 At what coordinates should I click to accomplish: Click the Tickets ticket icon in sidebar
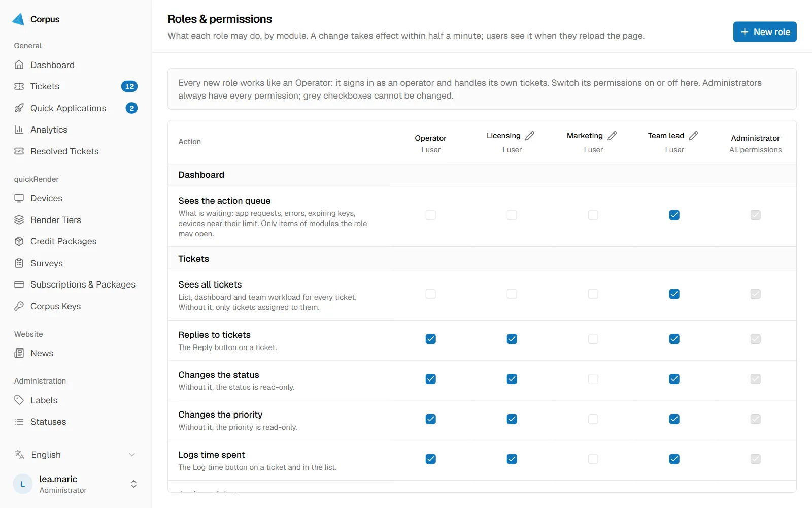point(19,86)
